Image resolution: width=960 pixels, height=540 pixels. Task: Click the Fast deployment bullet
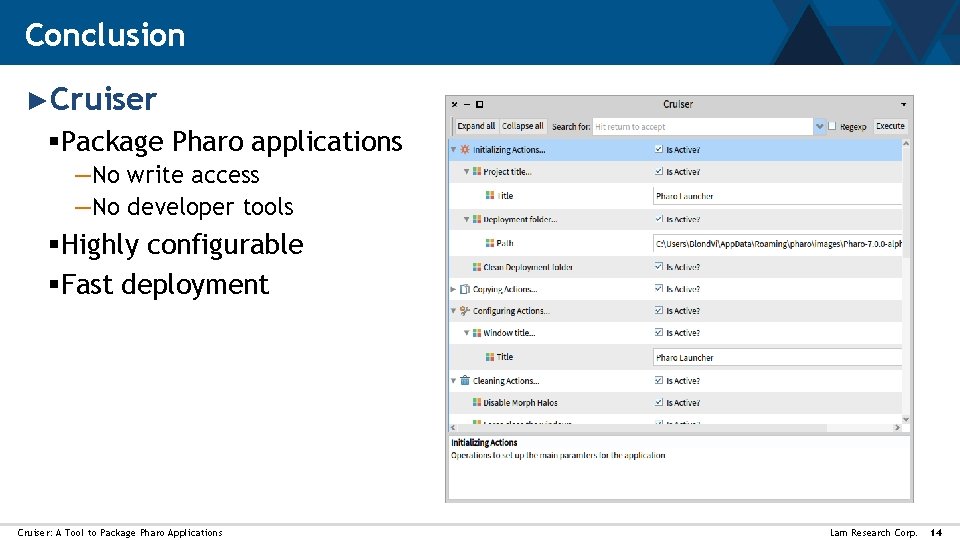click(x=165, y=285)
